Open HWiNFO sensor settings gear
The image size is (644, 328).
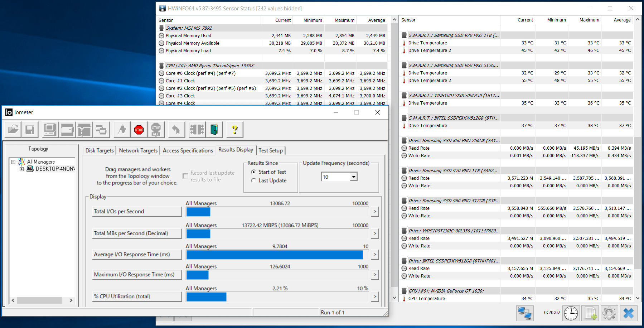[x=609, y=313]
